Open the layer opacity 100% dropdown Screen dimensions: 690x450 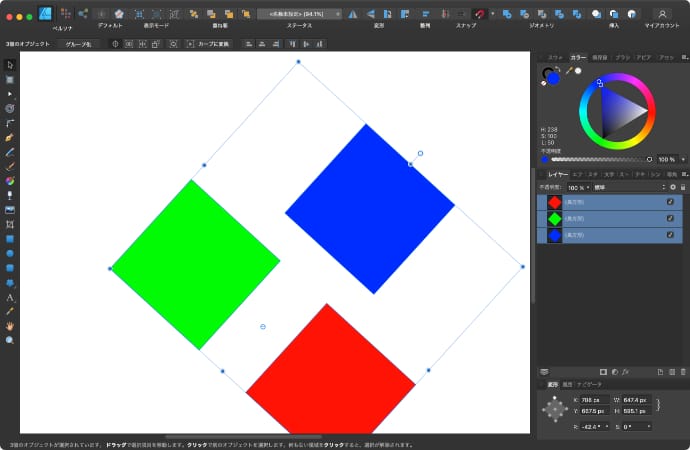(x=578, y=187)
